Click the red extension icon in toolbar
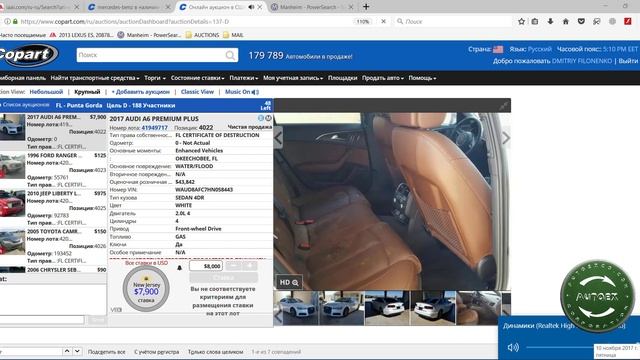 pyautogui.click(x=628, y=21)
